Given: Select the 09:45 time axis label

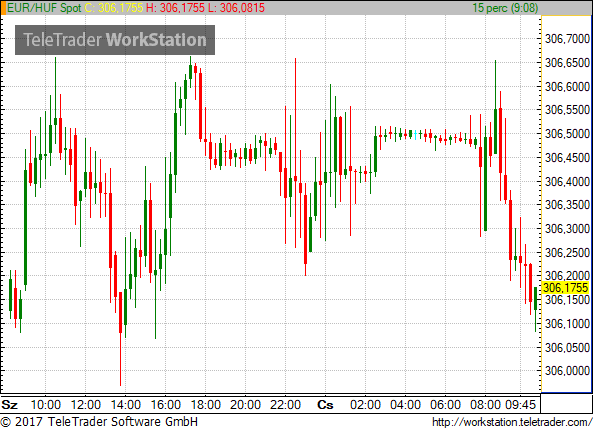Looking at the screenshot, I should point(521,405).
